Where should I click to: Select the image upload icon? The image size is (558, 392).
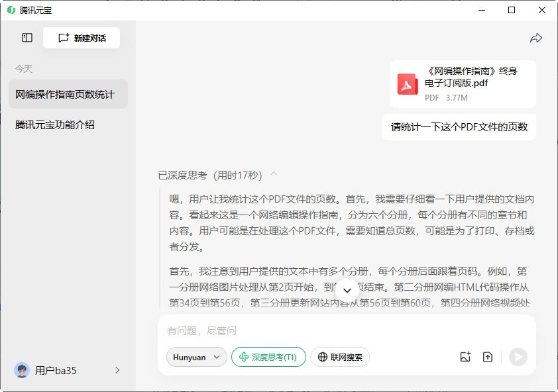click(x=465, y=356)
